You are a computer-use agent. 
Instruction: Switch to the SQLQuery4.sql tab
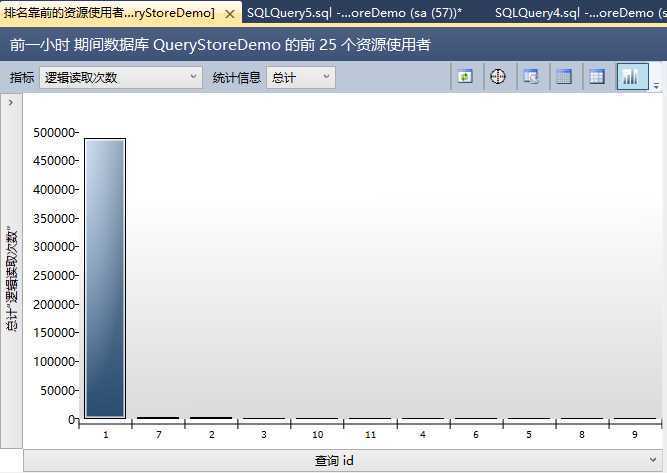580,13
